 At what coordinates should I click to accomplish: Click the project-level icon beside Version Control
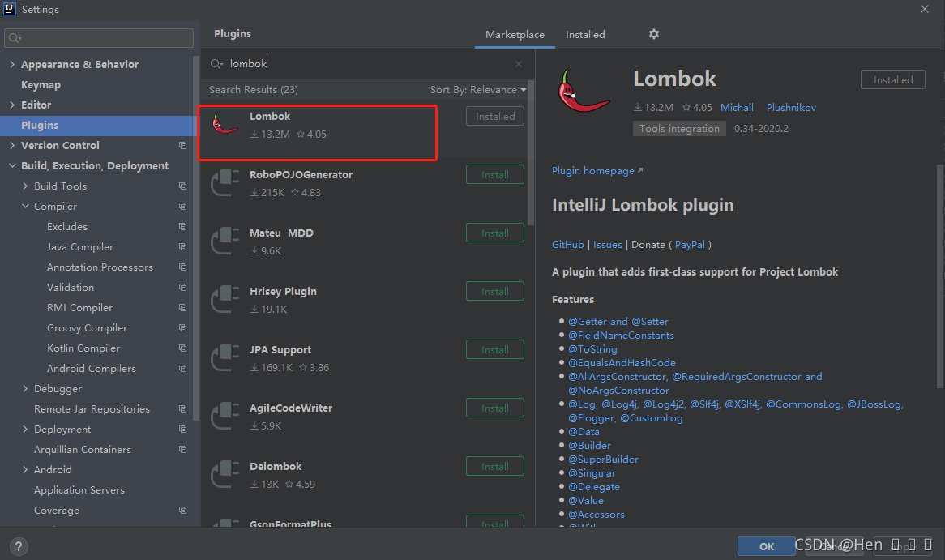[182, 145]
